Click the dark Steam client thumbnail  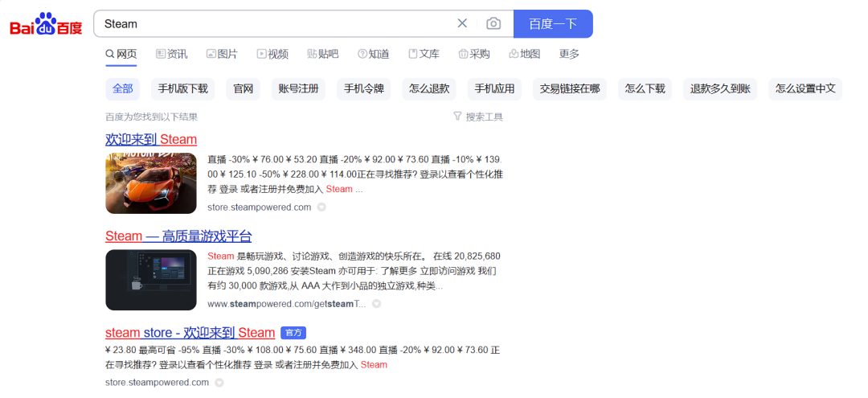coord(151,280)
